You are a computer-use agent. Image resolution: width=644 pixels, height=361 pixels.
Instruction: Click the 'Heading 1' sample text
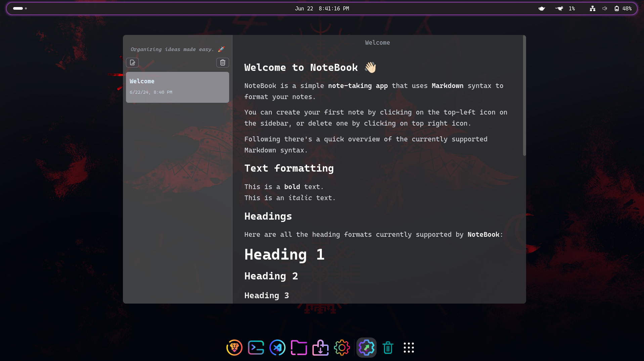[284, 255]
